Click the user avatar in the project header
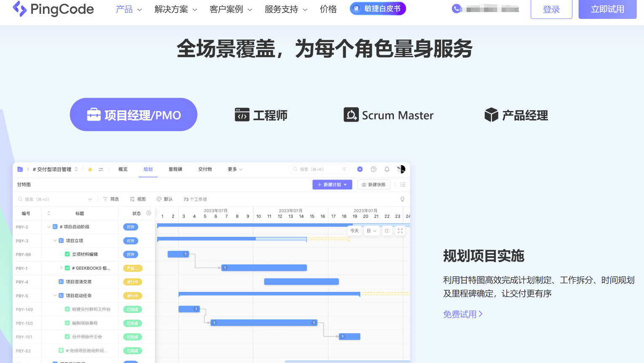Image resolution: width=644 pixels, height=363 pixels. [x=401, y=169]
